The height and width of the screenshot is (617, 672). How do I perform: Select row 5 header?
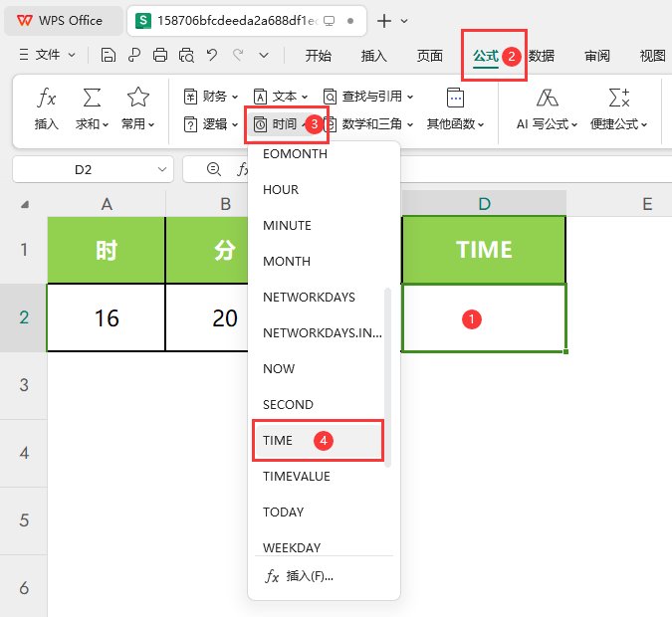coord(24,520)
